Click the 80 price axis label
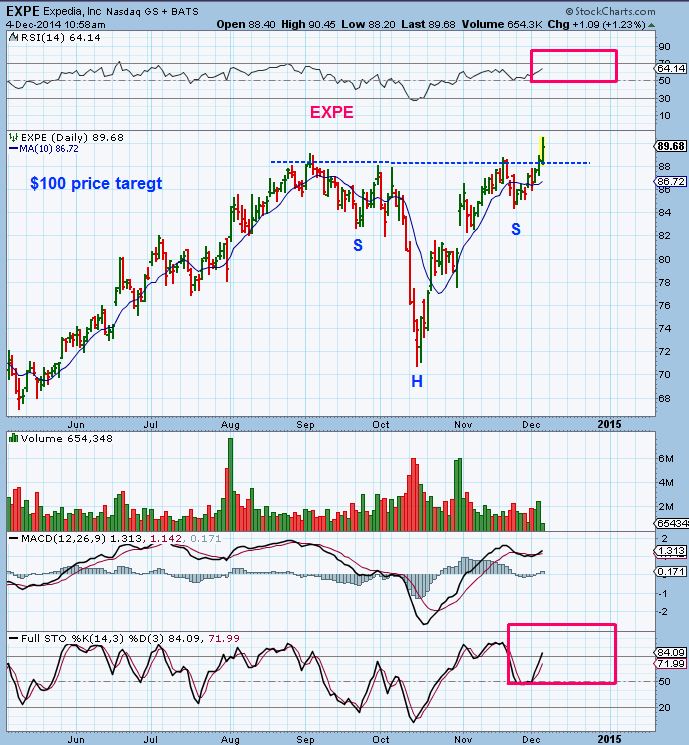Viewport: 689px width, 745px height. coord(664,259)
